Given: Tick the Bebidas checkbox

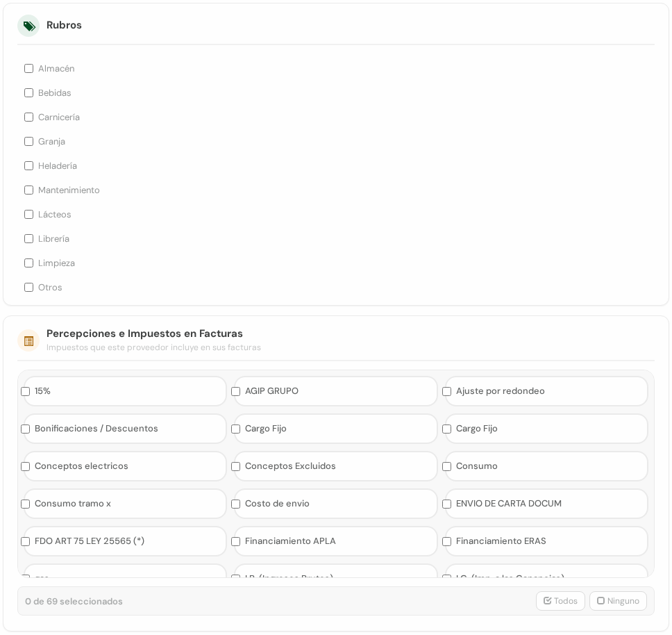Looking at the screenshot, I should pyautogui.click(x=28, y=93).
